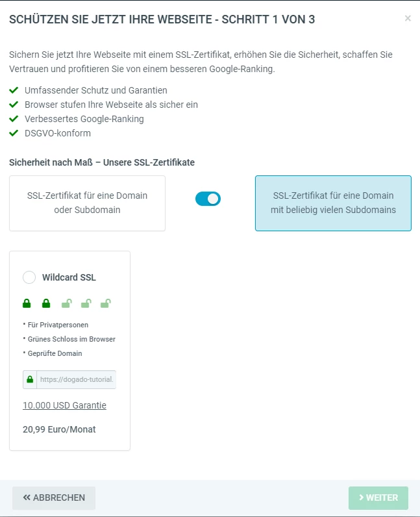Screen dimensions: 420x517
Task: Click the checkmark beside Umfassender Schutz und Garantien
Action: 14,90
